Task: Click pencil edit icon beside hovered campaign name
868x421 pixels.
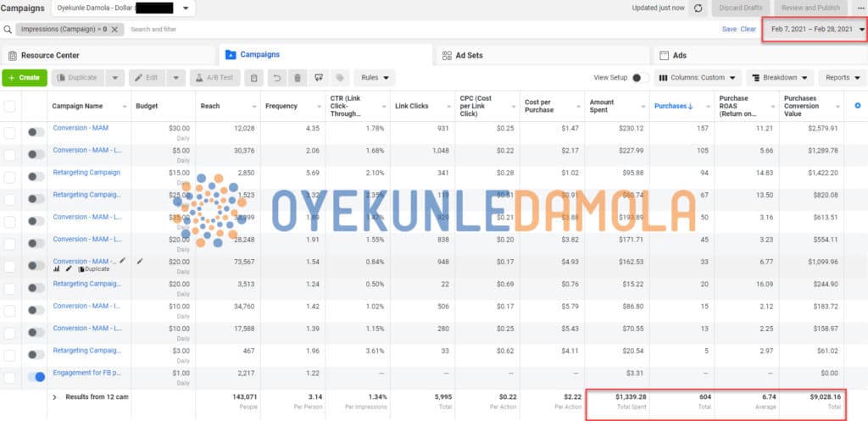Action: (x=122, y=261)
